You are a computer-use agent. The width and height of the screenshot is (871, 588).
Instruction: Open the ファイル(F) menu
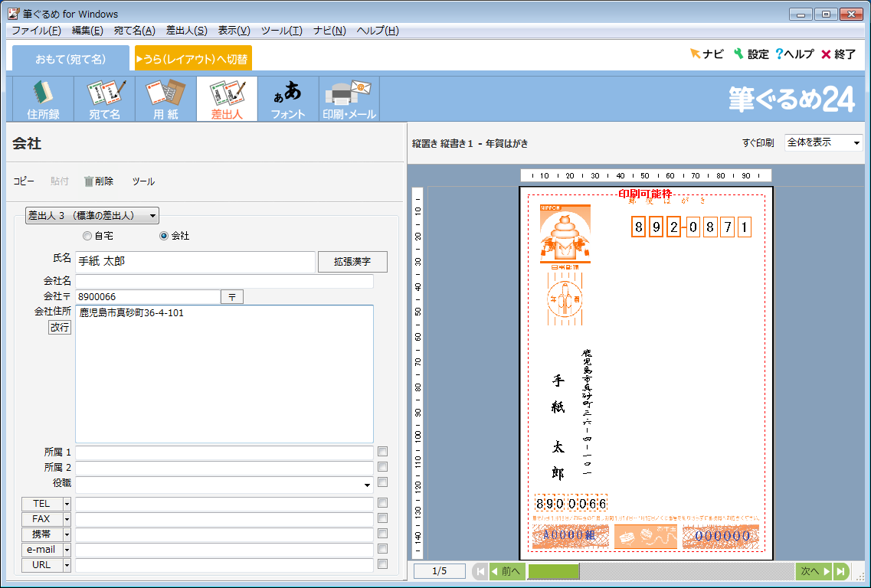[x=36, y=31]
